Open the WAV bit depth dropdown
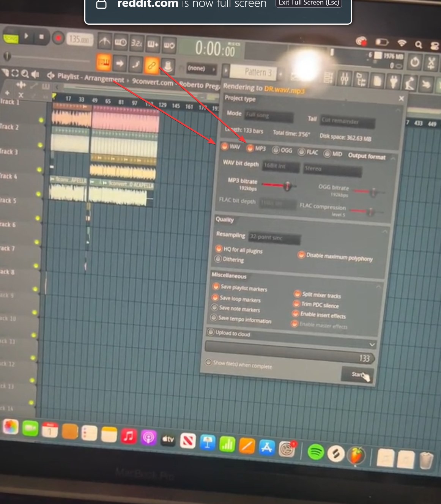 (x=280, y=167)
